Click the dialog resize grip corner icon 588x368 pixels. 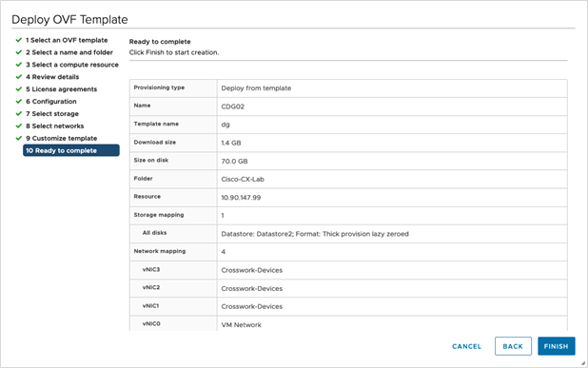tap(582, 363)
